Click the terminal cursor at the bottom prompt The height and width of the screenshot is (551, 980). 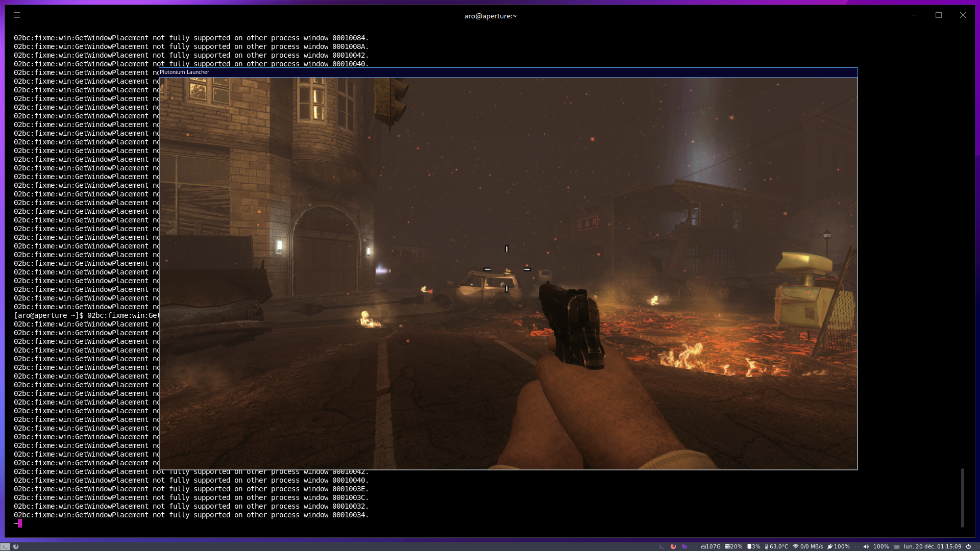click(x=20, y=523)
